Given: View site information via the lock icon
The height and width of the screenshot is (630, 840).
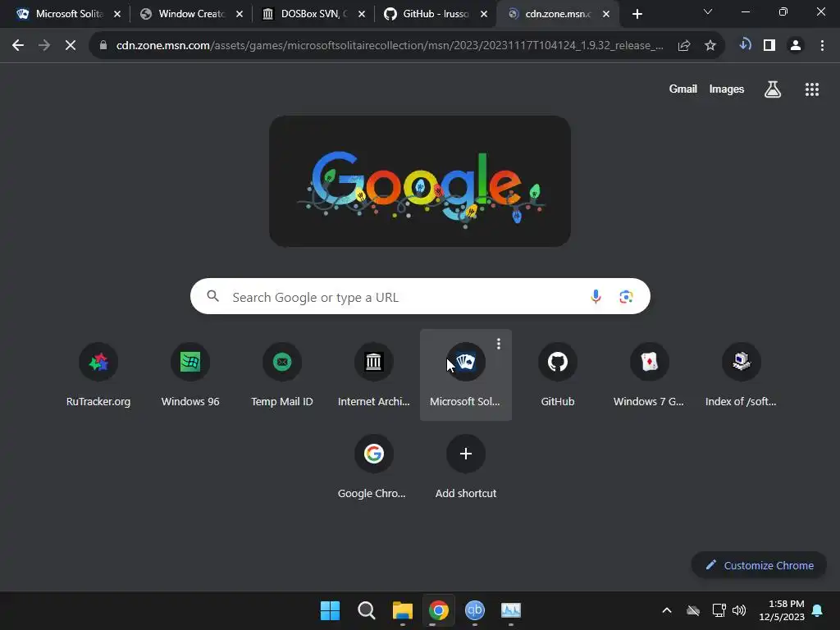Looking at the screenshot, I should 103,46.
